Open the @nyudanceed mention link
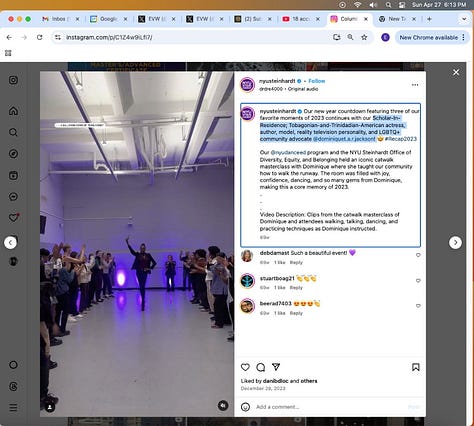The image size is (474, 426). click(x=288, y=152)
